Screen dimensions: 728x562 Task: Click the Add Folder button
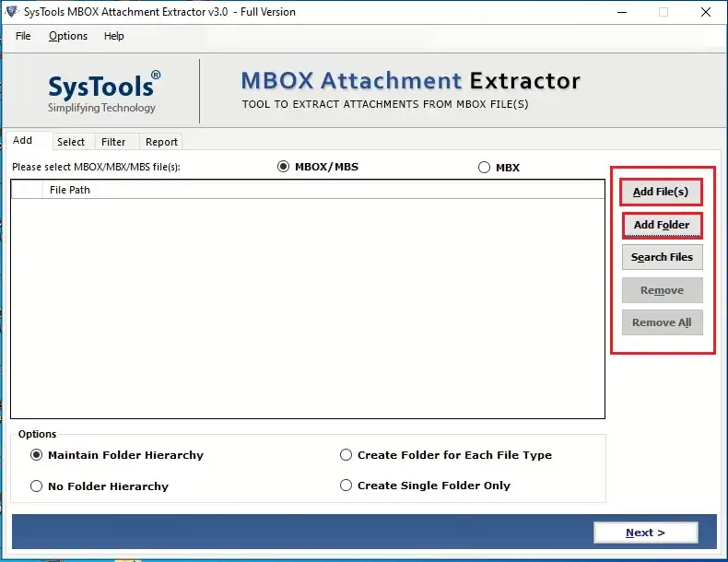662,225
